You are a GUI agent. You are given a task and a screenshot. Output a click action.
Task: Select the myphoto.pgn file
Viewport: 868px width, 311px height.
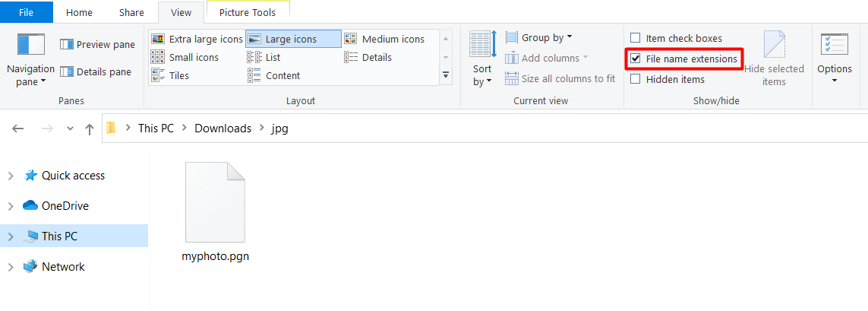tap(215, 213)
